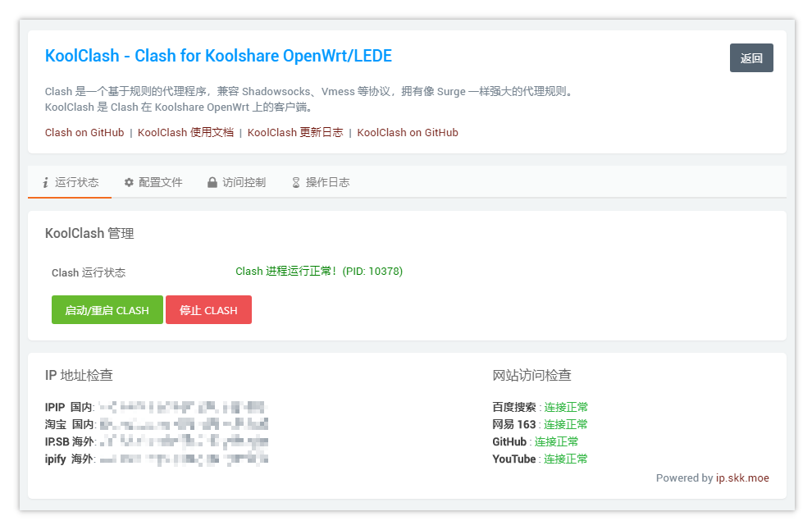
Task: Open the Clash on GitHub link
Action: (x=84, y=133)
